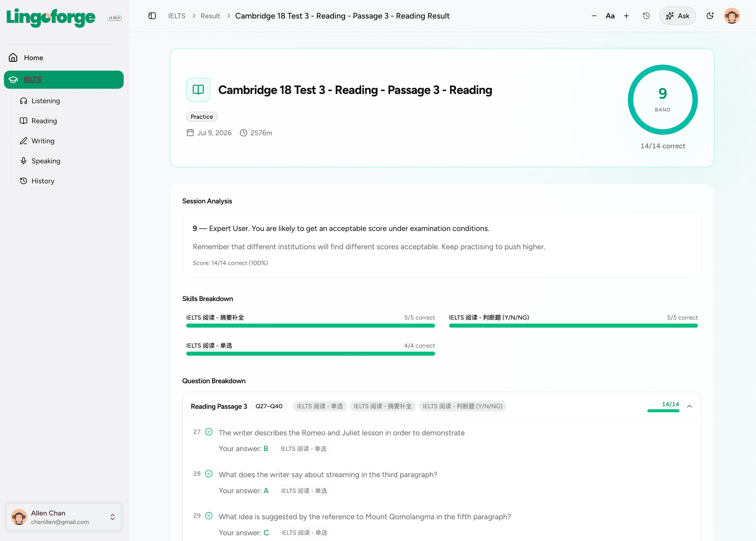Click the 单选 tag under question 29
Image resolution: width=756 pixels, height=541 pixels.
click(x=304, y=533)
